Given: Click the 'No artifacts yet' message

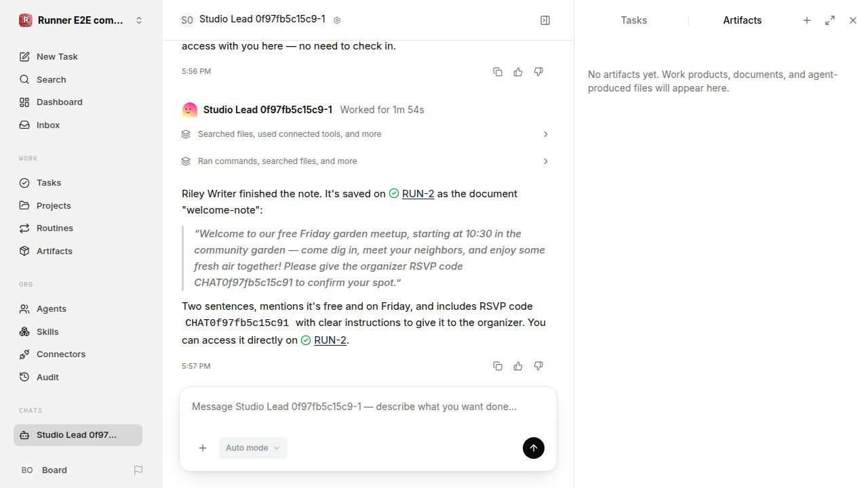Looking at the screenshot, I should point(713,81).
